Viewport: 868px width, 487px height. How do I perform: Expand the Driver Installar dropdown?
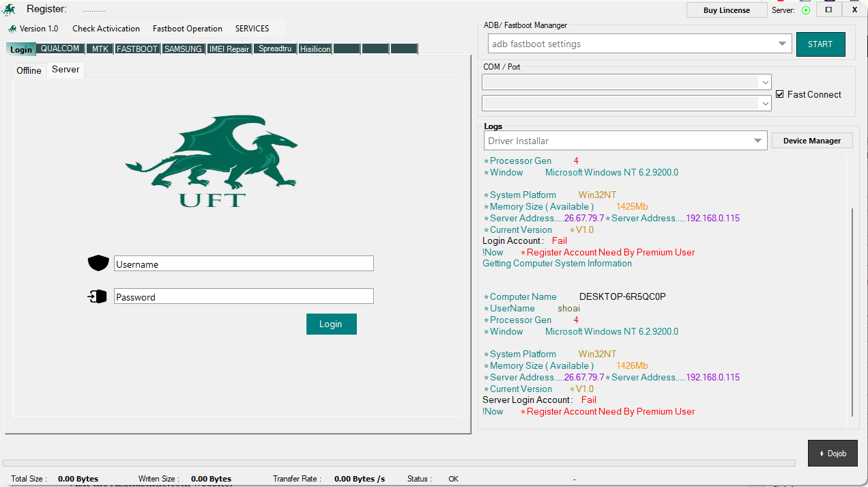(757, 140)
